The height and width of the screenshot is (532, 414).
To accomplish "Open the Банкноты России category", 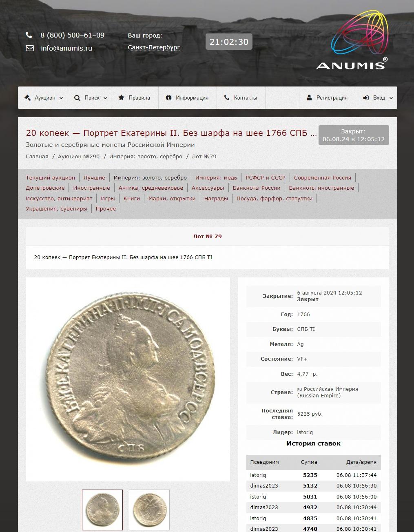I will click(257, 188).
